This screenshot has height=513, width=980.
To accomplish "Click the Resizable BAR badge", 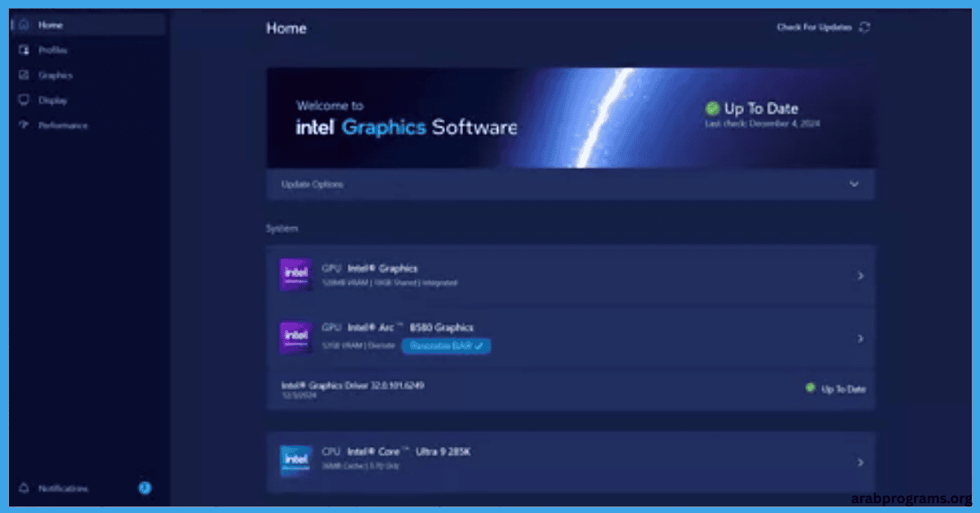I will pyautogui.click(x=446, y=346).
